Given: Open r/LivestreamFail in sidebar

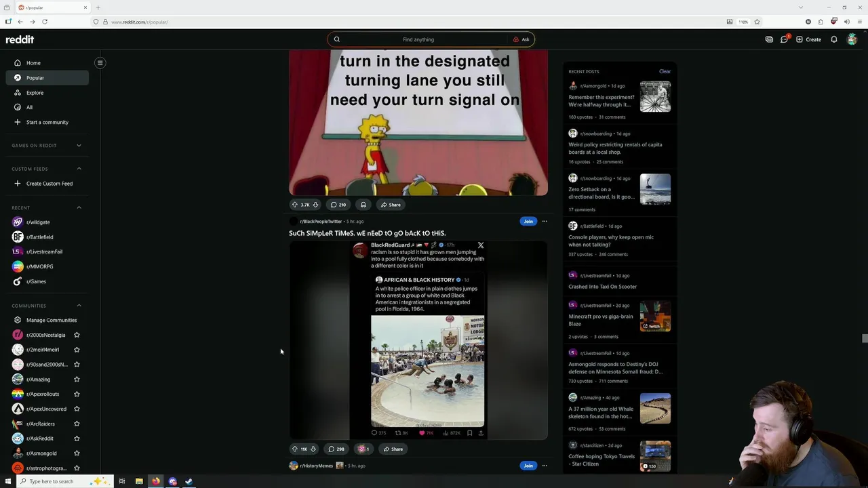Looking at the screenshot, I should click(x=47, y=251).
